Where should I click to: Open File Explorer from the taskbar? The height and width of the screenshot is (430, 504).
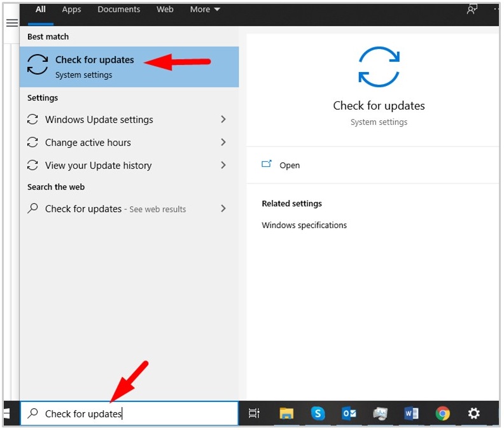(286, 413)
